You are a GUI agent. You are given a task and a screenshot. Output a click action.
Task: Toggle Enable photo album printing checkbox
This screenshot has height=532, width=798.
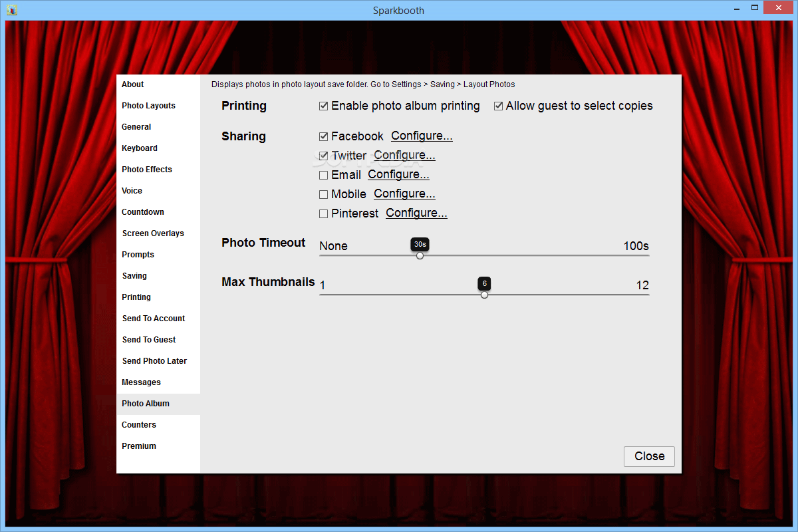click(324, 106)
